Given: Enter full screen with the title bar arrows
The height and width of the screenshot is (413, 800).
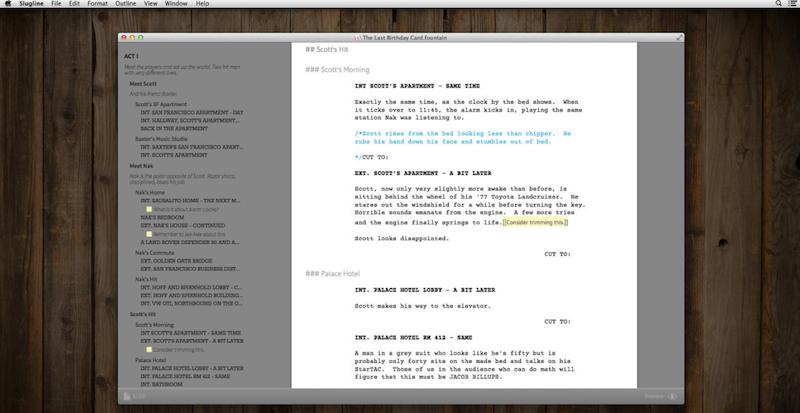Looking at the screenshot, I should click(679, 37).
